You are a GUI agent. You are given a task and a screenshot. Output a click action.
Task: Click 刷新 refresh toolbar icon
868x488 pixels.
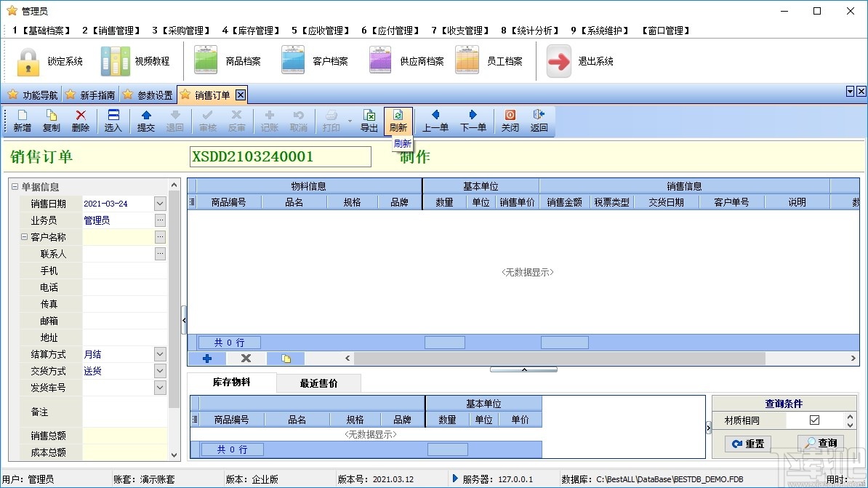pyautogui.click(x=398, y=121)
